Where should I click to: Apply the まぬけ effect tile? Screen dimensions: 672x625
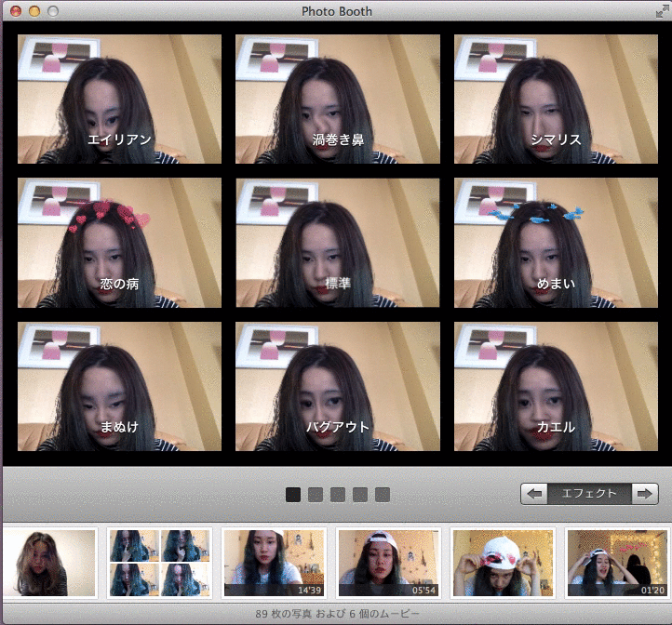pos(119,386)
